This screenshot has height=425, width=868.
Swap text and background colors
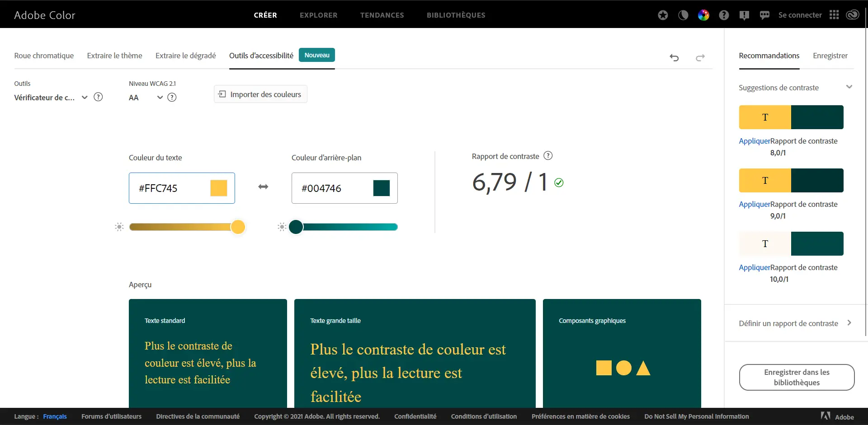[x=263, y=187]
